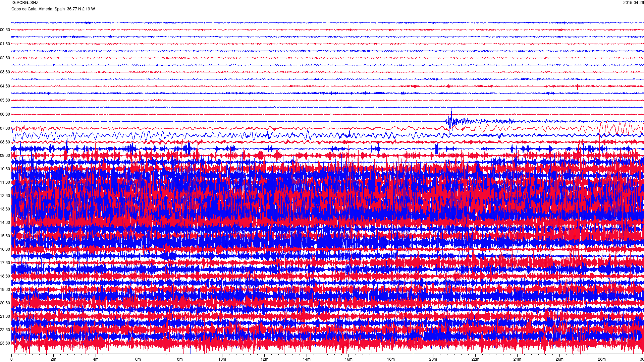Click the 4m axis tick label

(96, 359)
